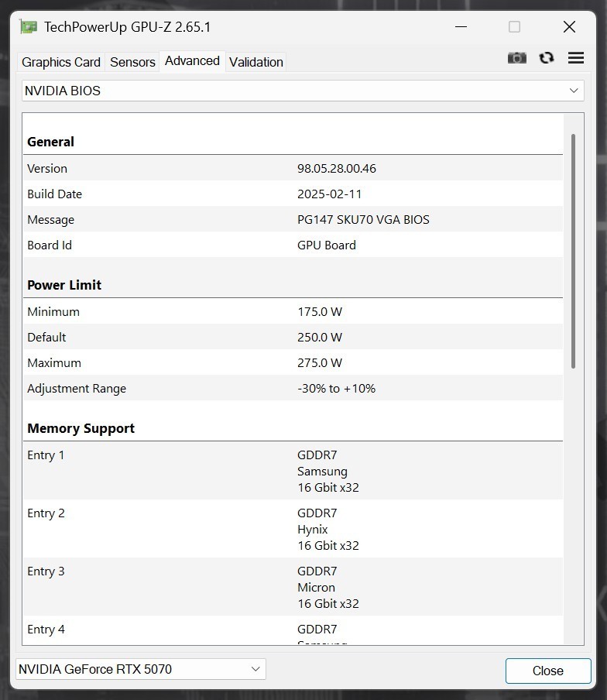Open the hamburger menu icon
This screenshot has height=700, width=607.
[x=575, y=57]
